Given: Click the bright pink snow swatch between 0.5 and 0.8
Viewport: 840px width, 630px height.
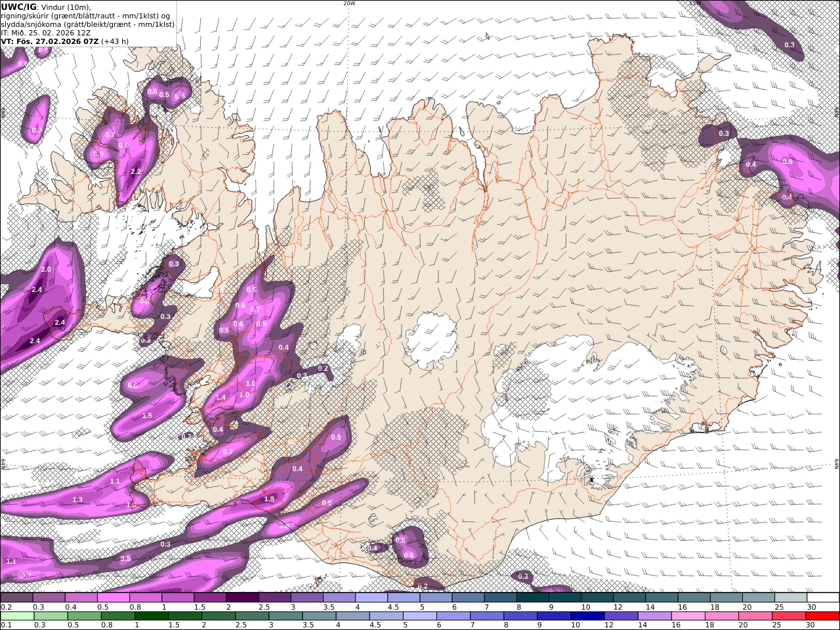Looking at the screenshot, I should point(113,597).
